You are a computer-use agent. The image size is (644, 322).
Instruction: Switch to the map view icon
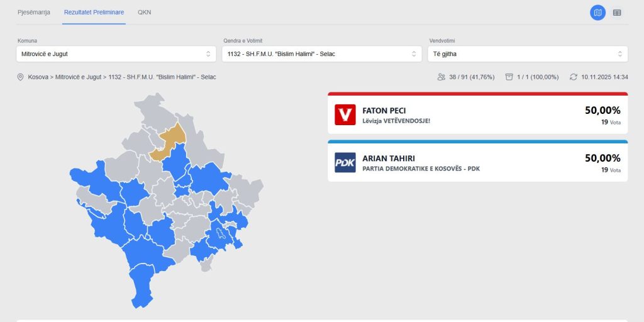click(597, 13)
